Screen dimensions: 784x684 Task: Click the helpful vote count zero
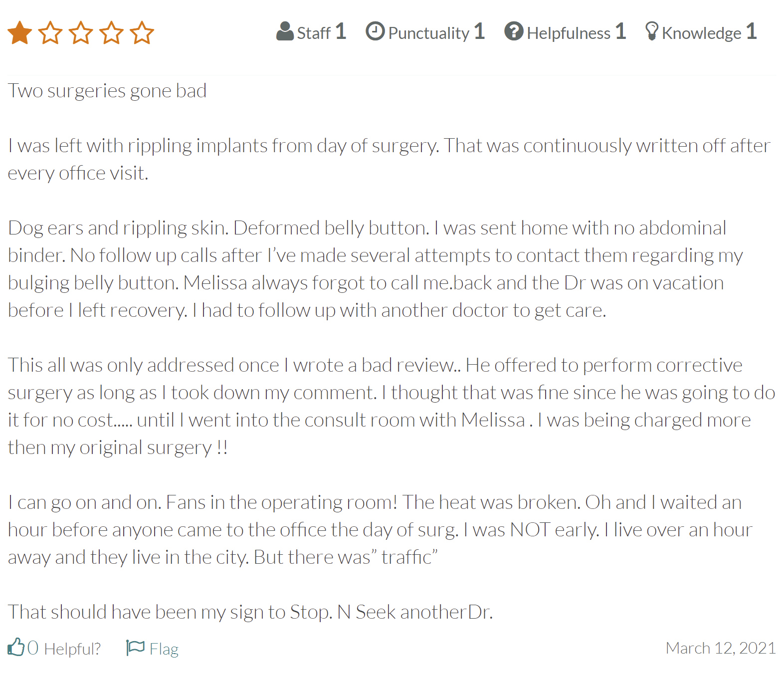[x=33, y=648]
